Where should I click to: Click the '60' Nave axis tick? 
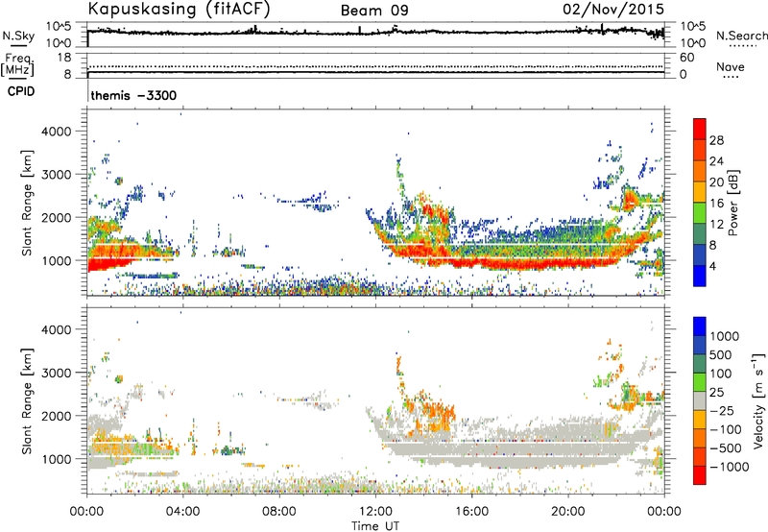coord(686,58)
